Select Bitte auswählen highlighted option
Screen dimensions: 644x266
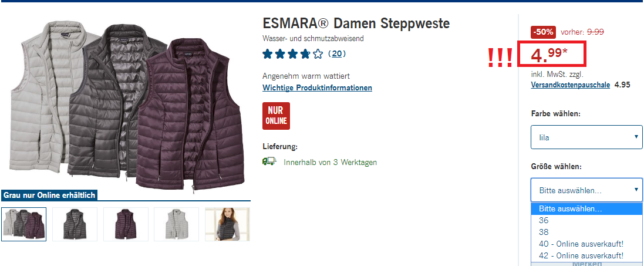click(x=586, y=209)
